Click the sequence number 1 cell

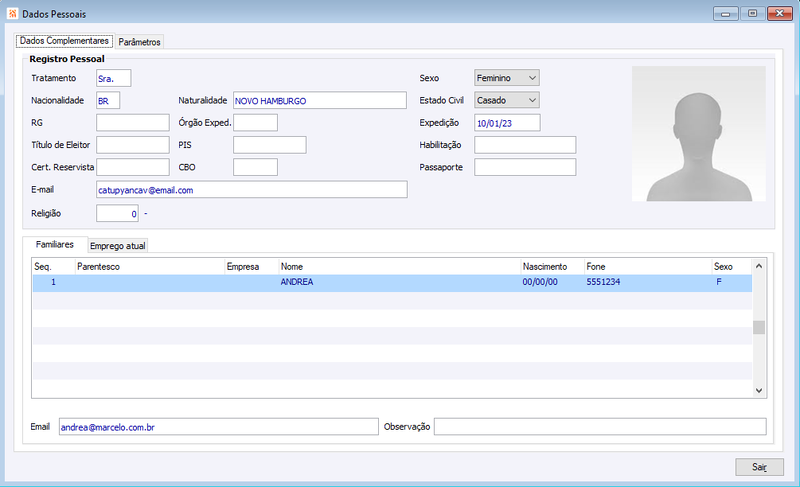pos(53,282)
